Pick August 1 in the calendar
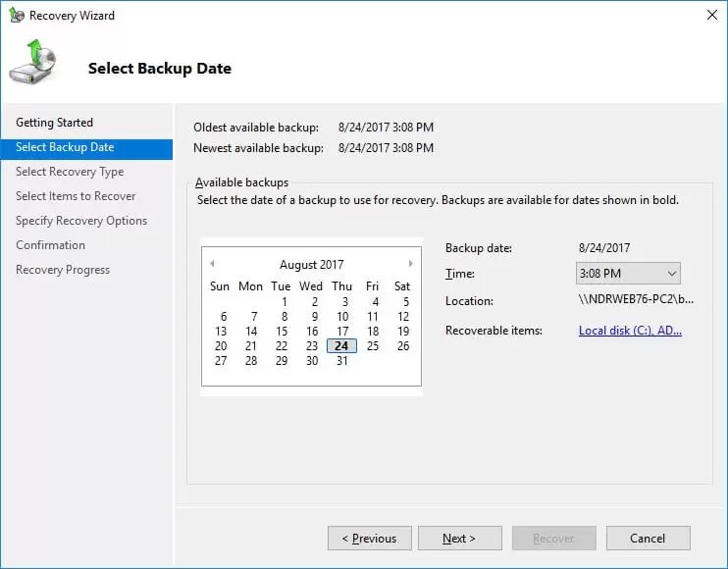This screenshot has width=728, height=569. 285,302
